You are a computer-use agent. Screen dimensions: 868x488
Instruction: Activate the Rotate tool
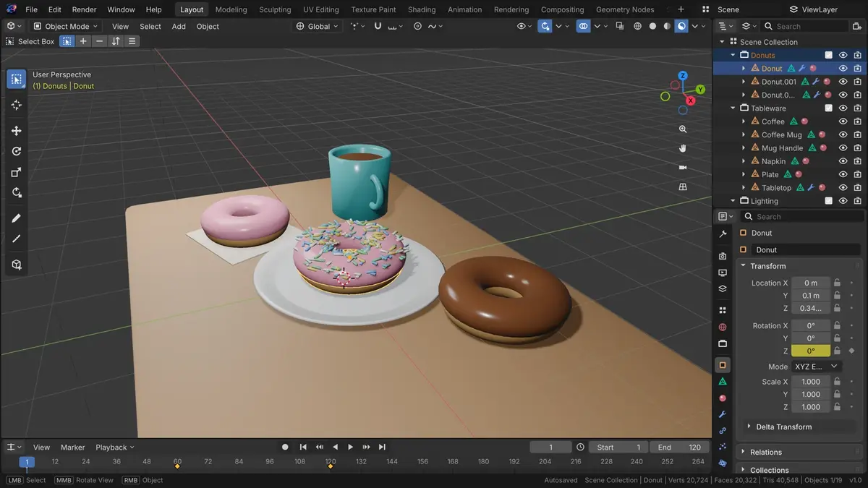[x=17, y=152]
